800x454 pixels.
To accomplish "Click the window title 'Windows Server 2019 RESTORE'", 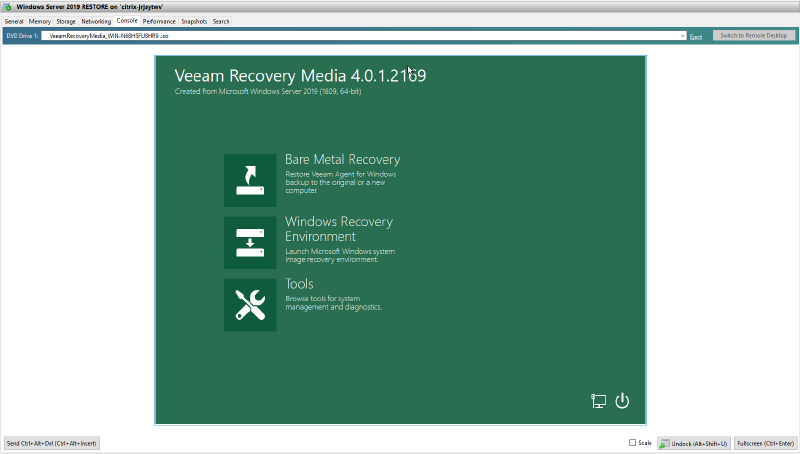I will [90, 7].
